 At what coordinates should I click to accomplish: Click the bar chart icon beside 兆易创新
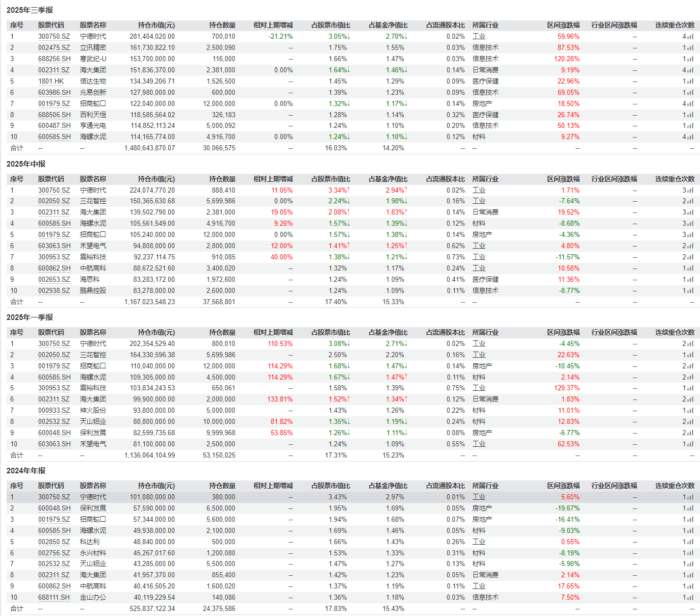[x=690, y=93]
